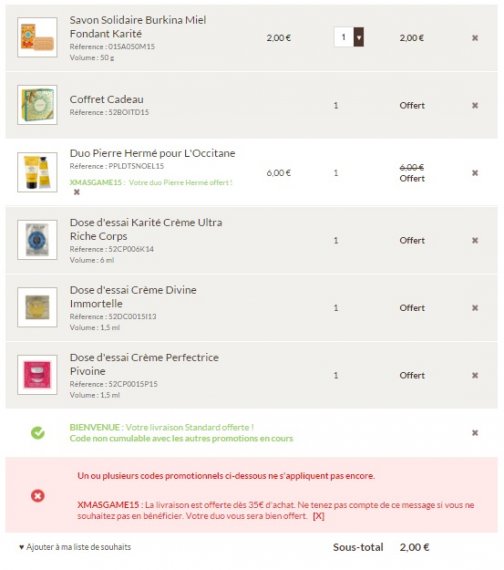Remove Duo Pierre Hermé item from cart
The width and height of the screenshot is (504, 570).
point(475,173)
